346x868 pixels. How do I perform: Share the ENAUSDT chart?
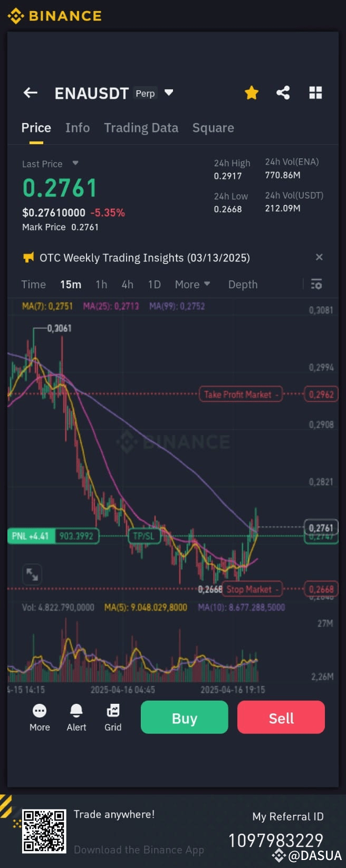tap(283, 93)
